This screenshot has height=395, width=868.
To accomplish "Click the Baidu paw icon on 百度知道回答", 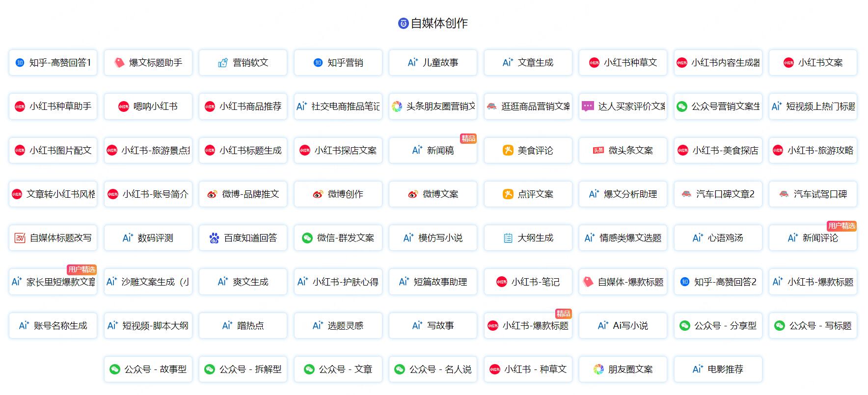I will [x=214, y=238].
